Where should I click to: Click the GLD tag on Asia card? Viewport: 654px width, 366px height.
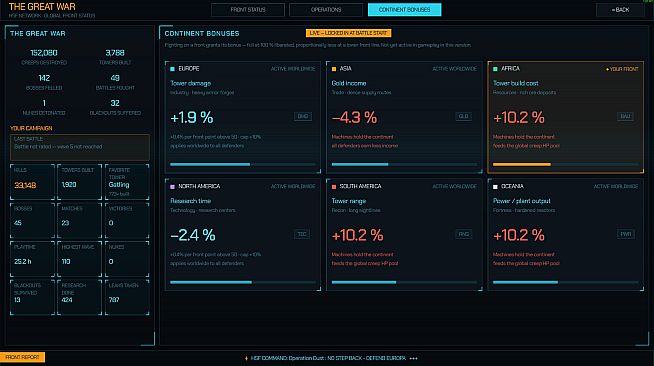coord(464,116)
